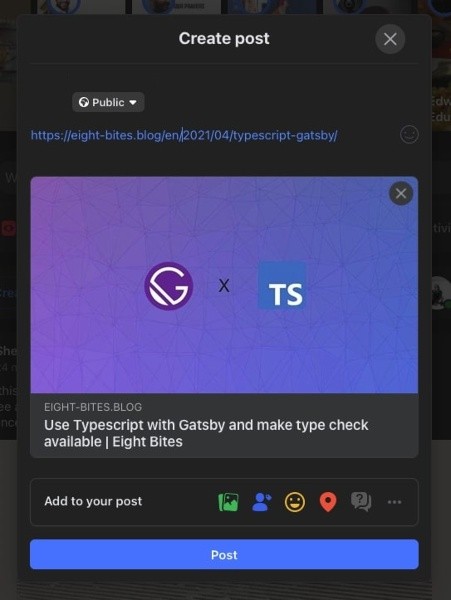Click the TS TypeScript logo in preview
Image resolution: width=451 pixels, height=600 pixels.
(x=283, y=285)
